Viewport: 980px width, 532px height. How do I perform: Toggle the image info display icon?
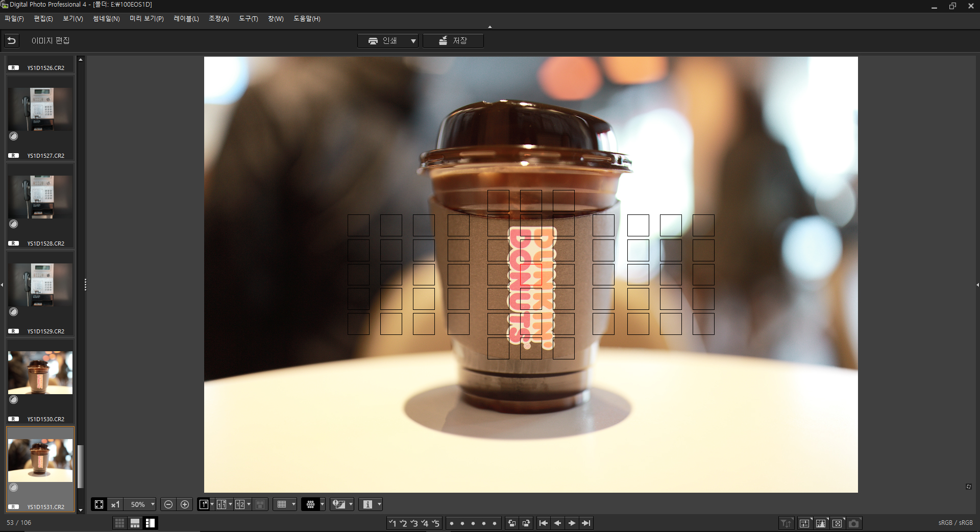coord(367,504)
